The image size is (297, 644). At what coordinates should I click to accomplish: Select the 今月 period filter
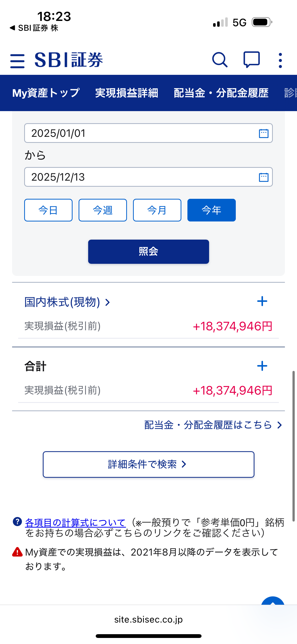pos(157,210)
